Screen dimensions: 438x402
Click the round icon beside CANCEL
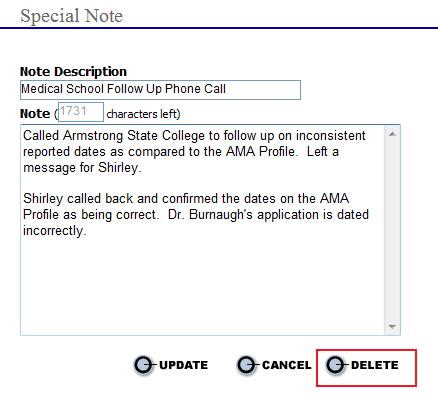[x=247, y=365]
